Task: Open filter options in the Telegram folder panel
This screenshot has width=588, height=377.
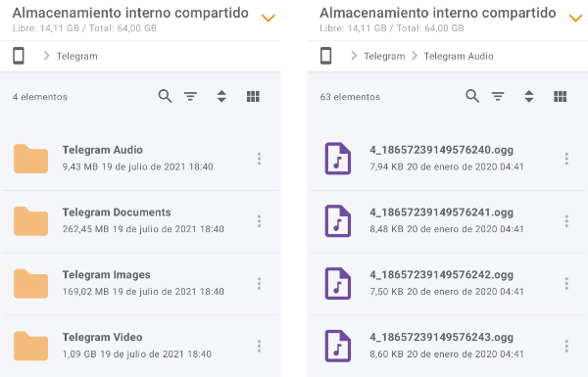Action: 190,97
